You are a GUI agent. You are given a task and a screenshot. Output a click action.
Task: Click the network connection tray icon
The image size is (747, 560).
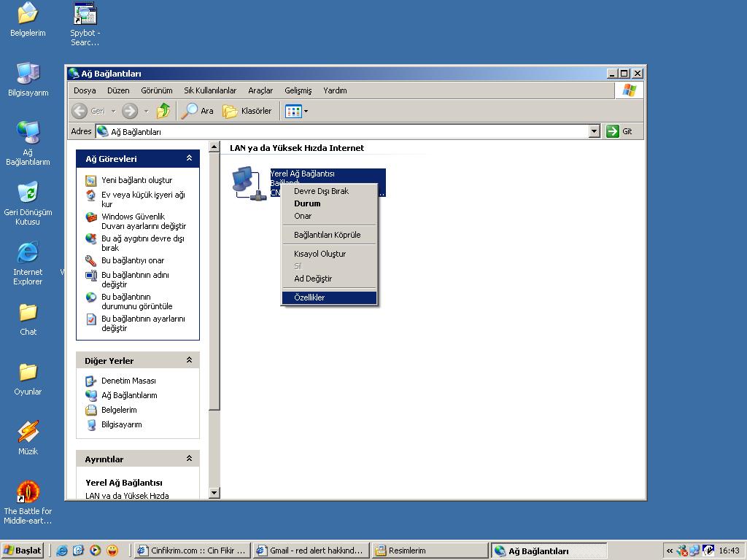coord(694,551)
